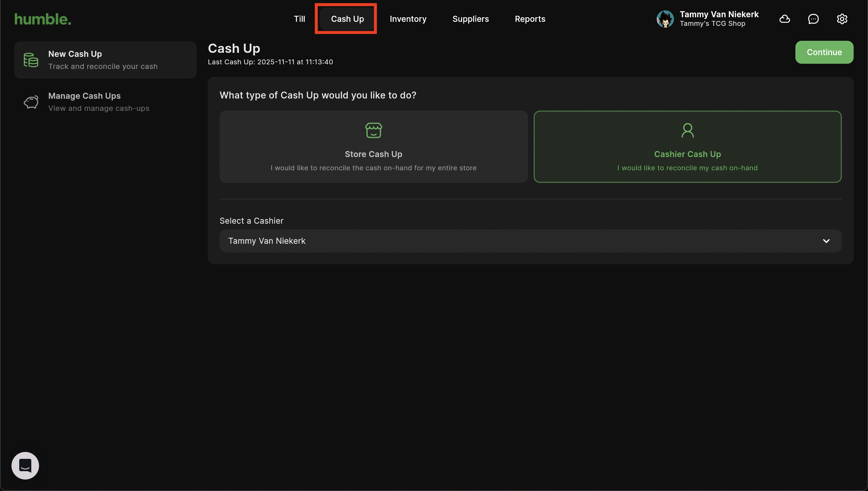The width and height of the screenshot is (868, 491).
Task: Click the storefront icon in Store Cash Up
Action: tap(373, 130)
